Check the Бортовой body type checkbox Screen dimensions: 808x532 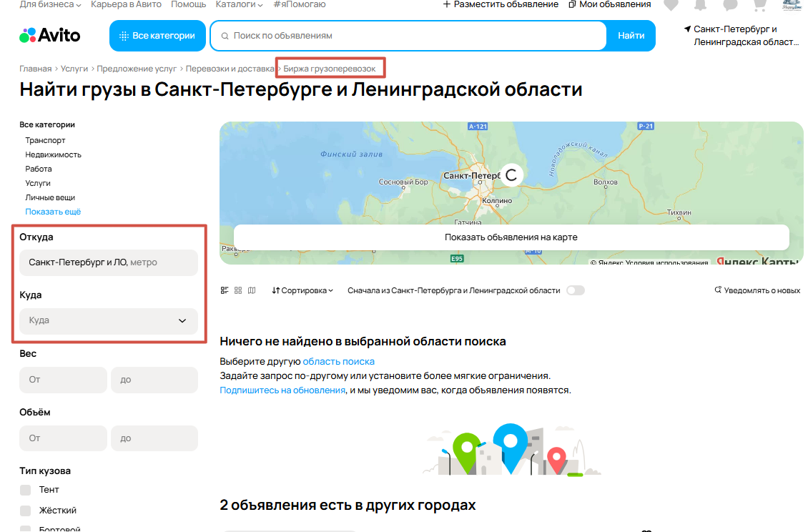tap(25, 528)
